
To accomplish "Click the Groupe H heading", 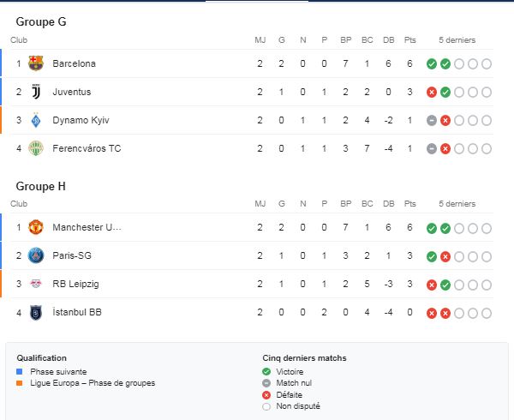I will click(40, 187).
